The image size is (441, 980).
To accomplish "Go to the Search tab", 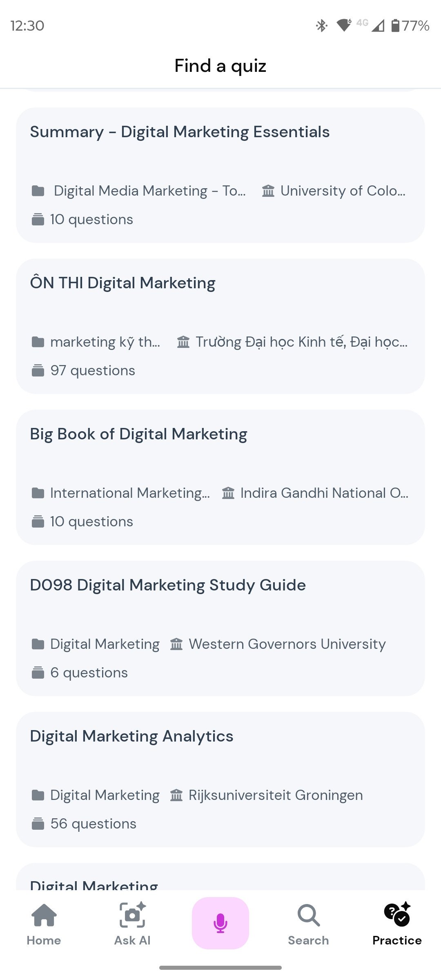I will tap(308, 924).
